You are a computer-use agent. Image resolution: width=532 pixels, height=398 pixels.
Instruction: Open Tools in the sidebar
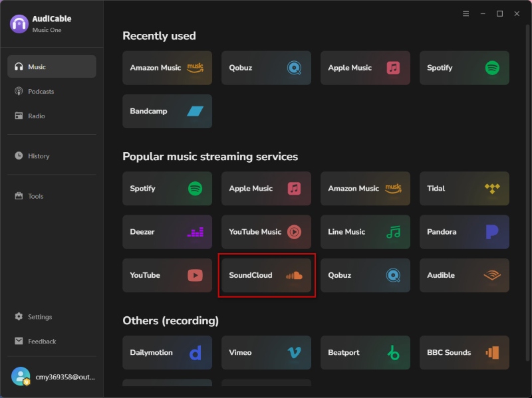52,196
